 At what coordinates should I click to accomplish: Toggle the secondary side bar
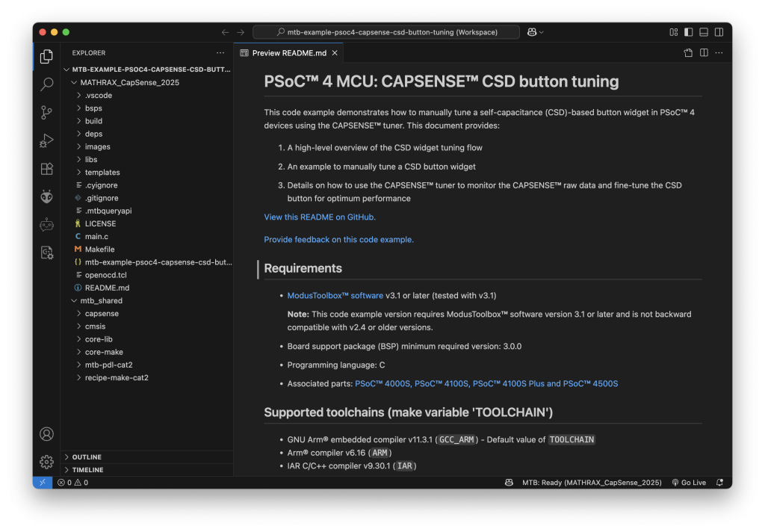(x=719, y=32)
